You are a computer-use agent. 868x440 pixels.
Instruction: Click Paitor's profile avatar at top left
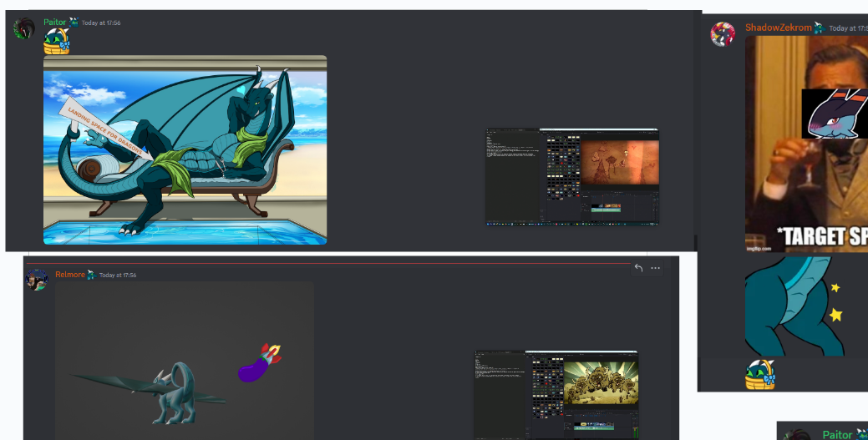[x=23, y=28]
